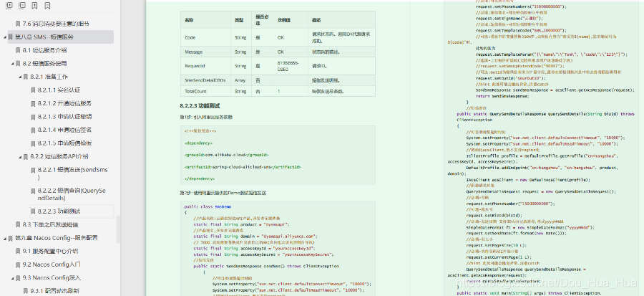Screen dimensions: 644x296
Task: Click the expand all bookmarks icon
Action: [x=9, y=6]
